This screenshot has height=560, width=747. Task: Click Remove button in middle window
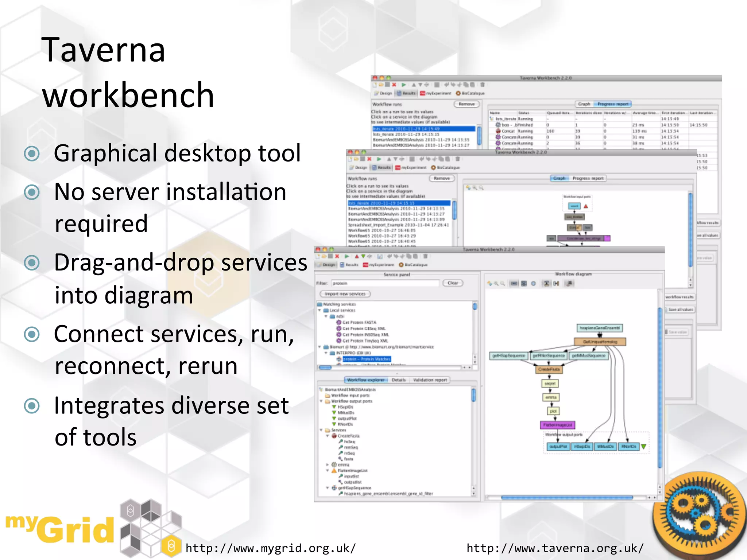point(442,178)
